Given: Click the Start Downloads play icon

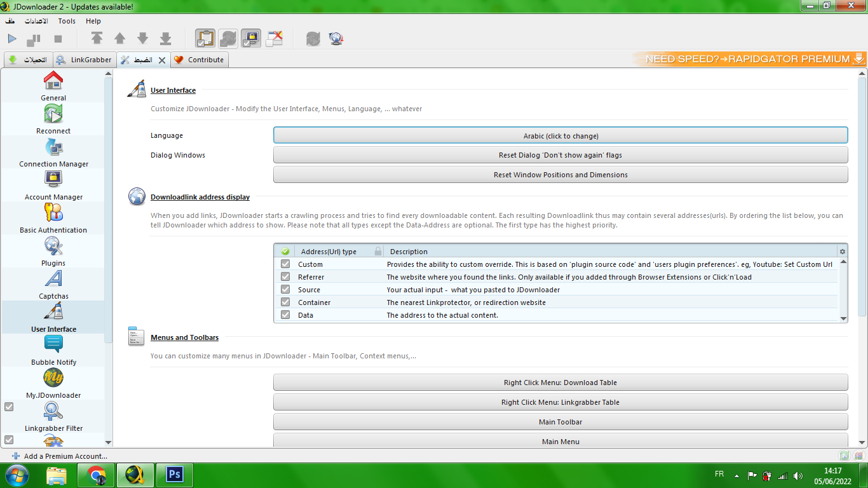Looking at the screenshot, I should [12, 39].
